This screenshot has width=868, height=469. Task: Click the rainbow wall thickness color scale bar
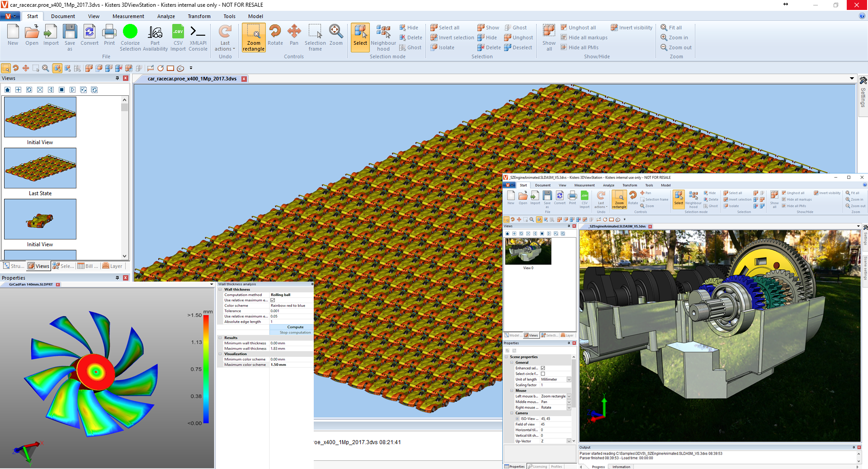click(206, 369)
